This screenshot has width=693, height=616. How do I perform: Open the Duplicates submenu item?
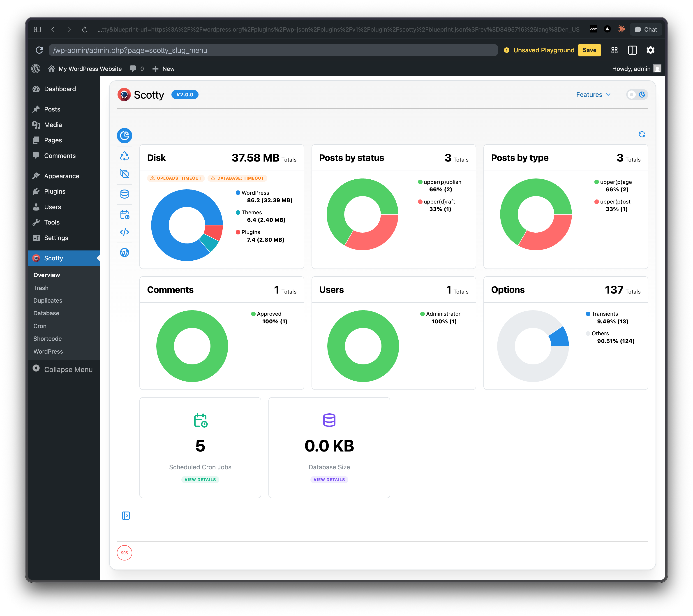pyautogui.click(x=48, y=301)
